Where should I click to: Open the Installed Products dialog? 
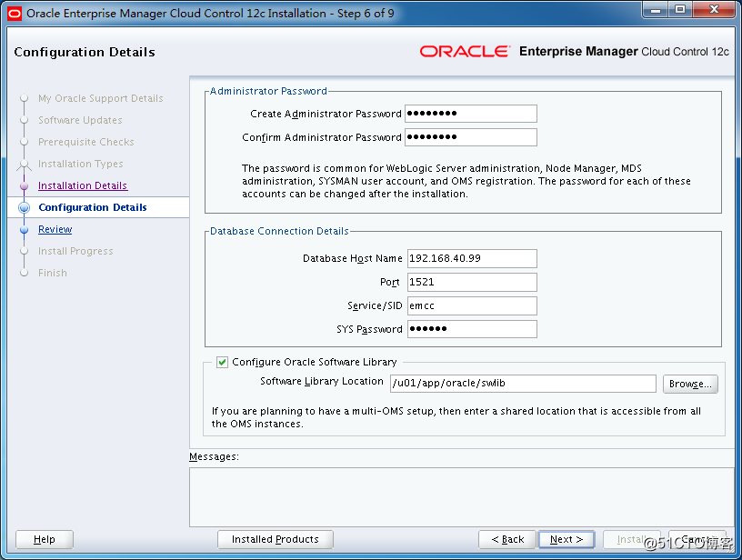tap(275, 539)
